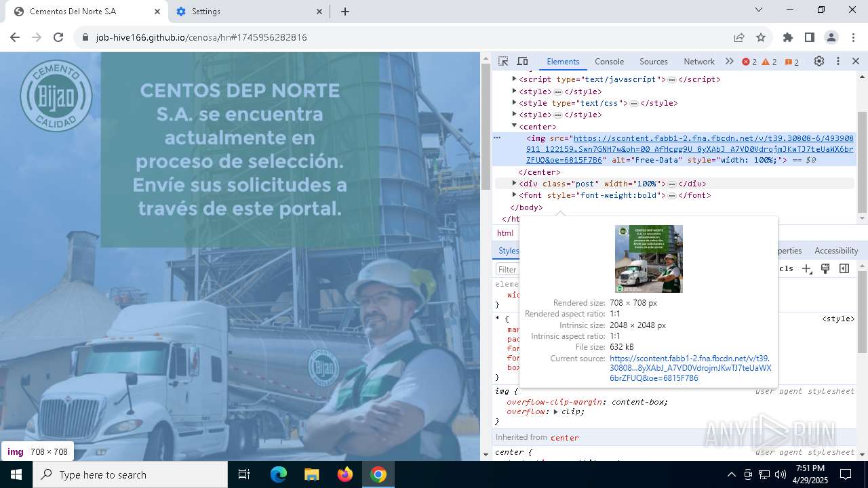Open the Extensions puzzle icon
Viewport: 868px width, 488px height.
(x=788, y=37)
